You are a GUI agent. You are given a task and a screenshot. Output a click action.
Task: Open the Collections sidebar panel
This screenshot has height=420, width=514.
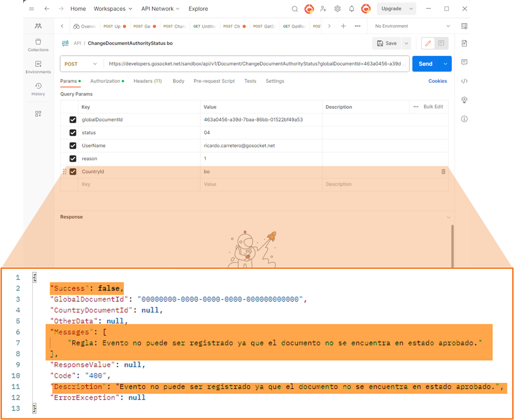pos(38,45)
